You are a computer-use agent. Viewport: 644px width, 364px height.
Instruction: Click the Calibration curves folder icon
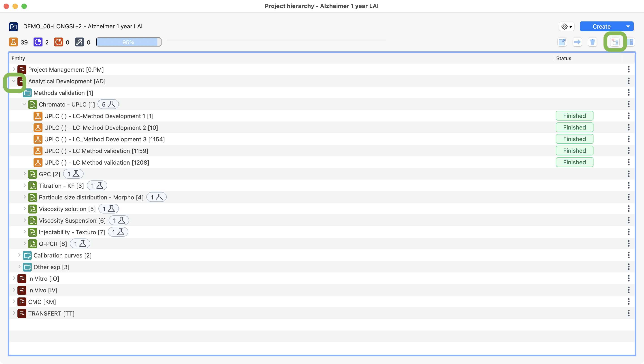(x=27, y=255)
